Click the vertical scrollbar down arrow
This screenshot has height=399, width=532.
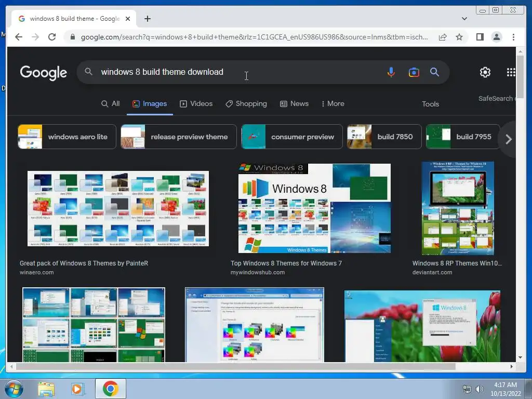click(x=520, y=357)
